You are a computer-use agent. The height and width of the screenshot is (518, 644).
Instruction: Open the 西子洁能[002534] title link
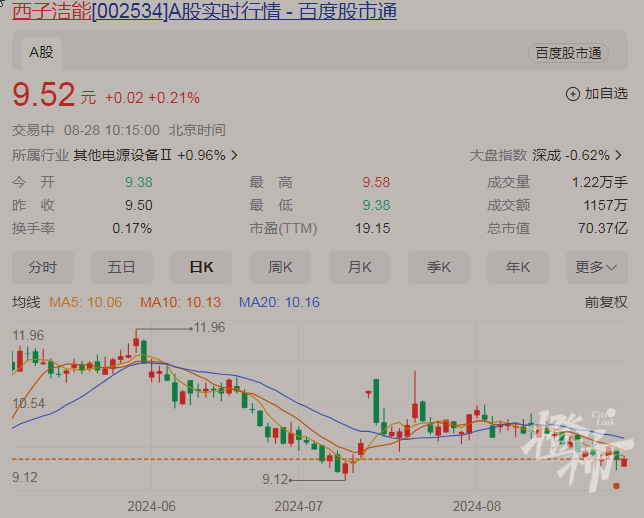point(205,11)
